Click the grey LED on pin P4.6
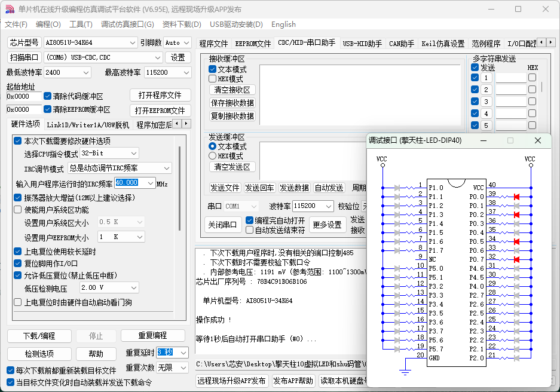The image size is (560, 392). pos(516,268)
